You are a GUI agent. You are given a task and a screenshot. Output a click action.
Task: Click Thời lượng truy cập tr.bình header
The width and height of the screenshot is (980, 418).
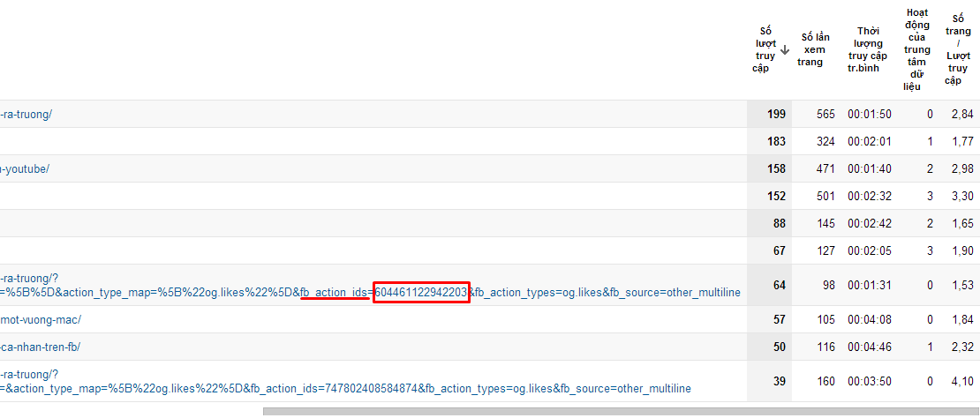866,49
